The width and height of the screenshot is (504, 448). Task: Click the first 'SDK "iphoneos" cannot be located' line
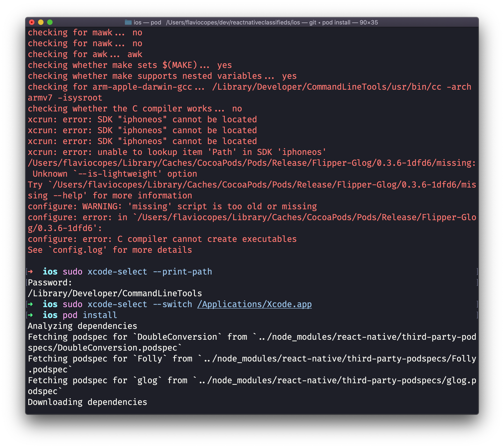pyautogui.click(x=177, y=120)
